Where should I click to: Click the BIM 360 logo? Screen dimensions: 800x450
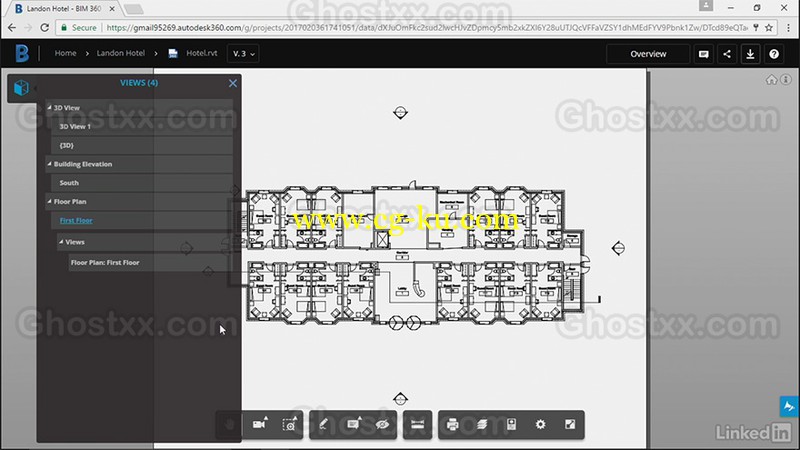[22, 53]
